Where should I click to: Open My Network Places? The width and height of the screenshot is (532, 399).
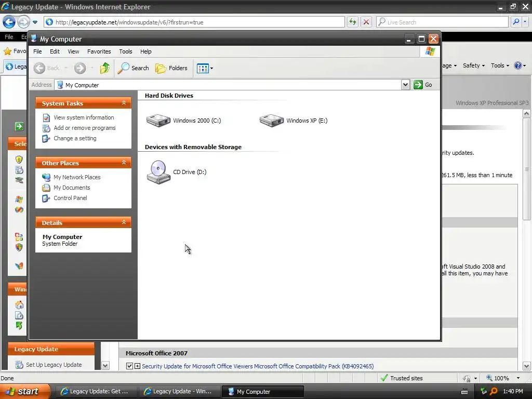pos(77,177)
